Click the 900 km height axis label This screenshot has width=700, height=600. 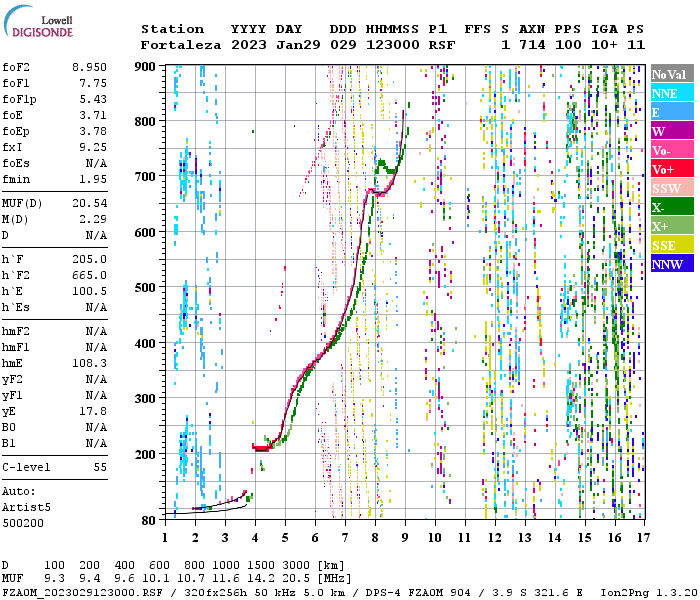pos(146,67)
